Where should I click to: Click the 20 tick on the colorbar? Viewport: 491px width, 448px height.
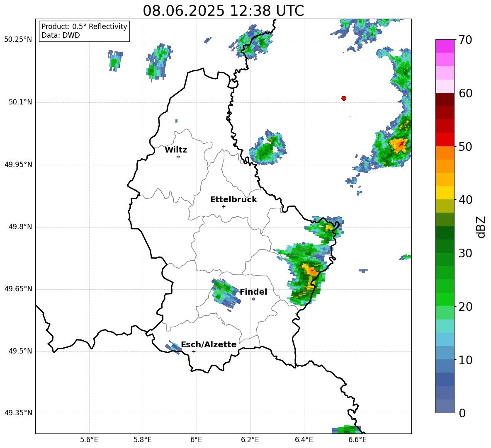tap(465, 307)
